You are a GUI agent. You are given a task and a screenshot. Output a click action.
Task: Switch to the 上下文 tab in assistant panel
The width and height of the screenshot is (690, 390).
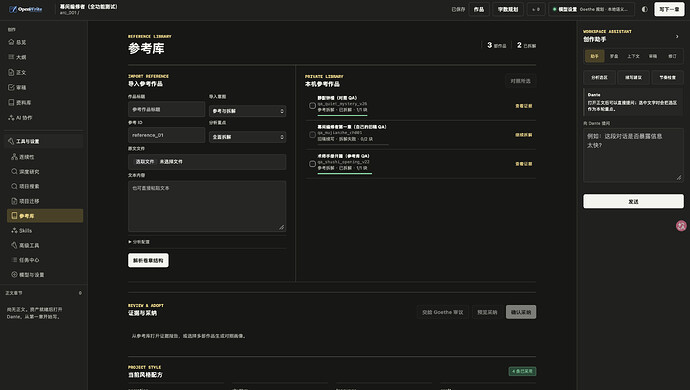click(633, 56)
